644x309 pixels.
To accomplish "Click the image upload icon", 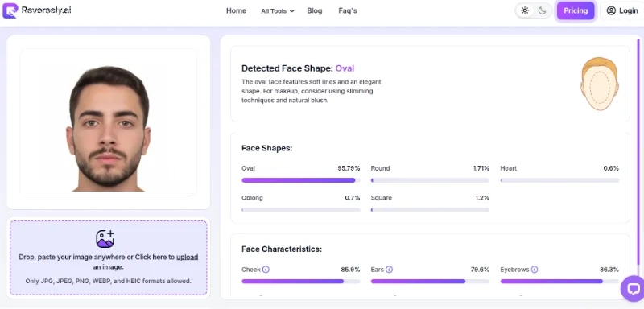I will point(105,239).
